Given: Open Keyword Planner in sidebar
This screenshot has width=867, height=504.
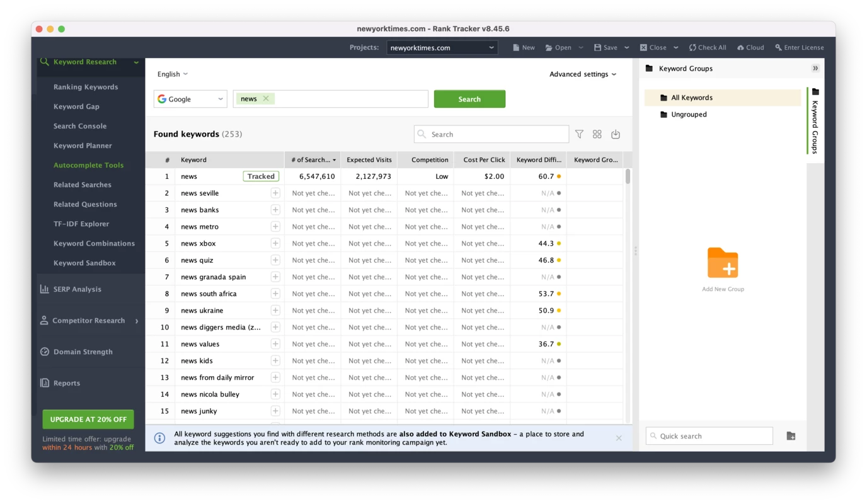Looking at the screenshot, I should (83, 146).
